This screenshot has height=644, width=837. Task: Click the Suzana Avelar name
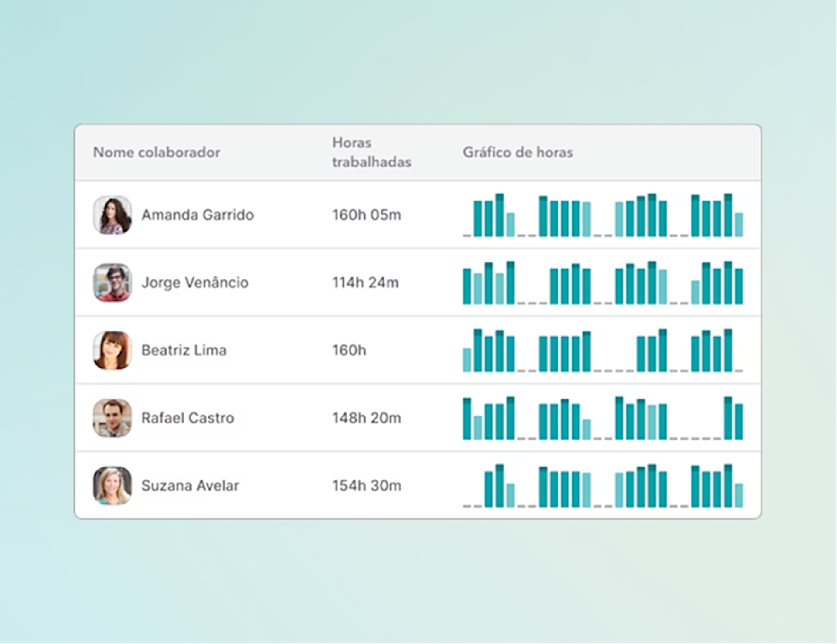(x=190, y=485)
